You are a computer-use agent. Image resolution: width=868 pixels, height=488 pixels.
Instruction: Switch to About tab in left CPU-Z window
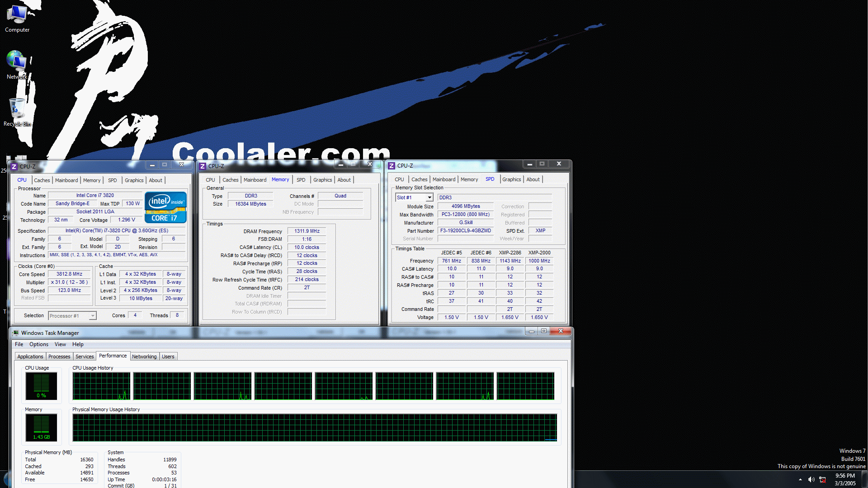(156, 180)
